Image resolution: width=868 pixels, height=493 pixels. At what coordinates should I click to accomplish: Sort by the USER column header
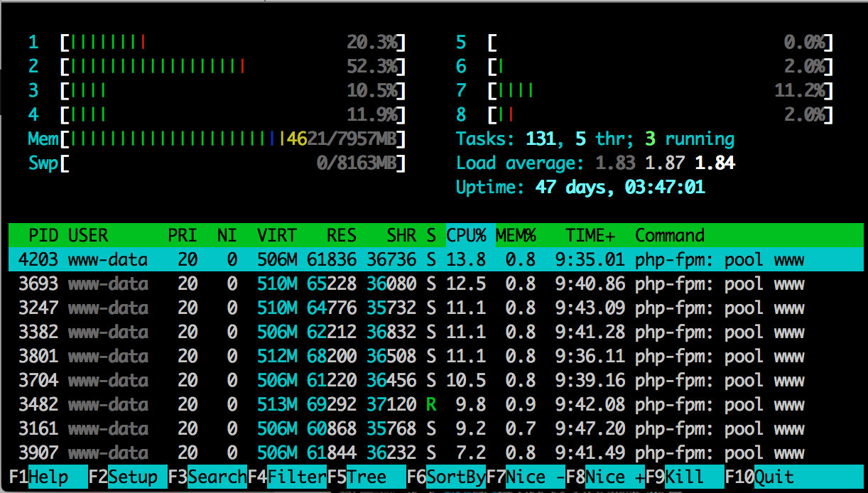tap(88, 235)
